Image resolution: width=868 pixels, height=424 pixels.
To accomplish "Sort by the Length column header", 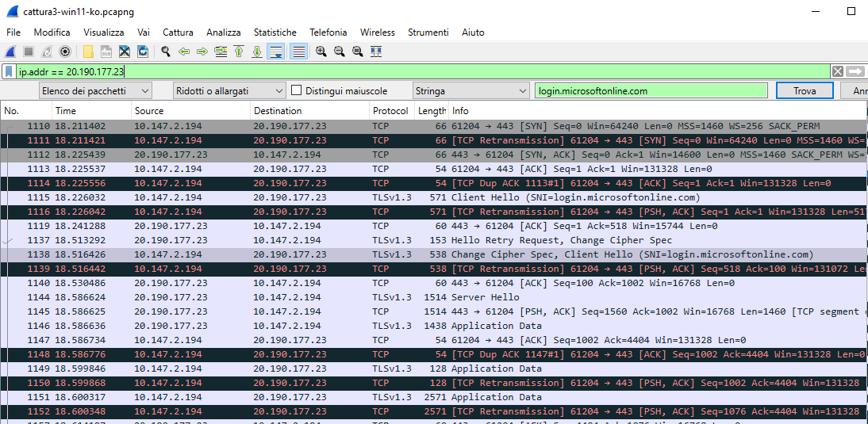I will point(432,111).
